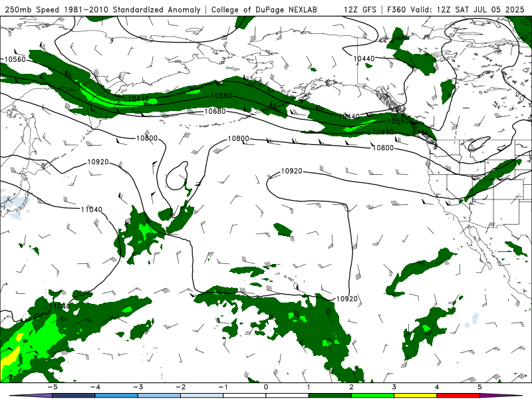Click the '-1' colorbar tick label
Screen dimensions: 532x399
tap(223, 387)
